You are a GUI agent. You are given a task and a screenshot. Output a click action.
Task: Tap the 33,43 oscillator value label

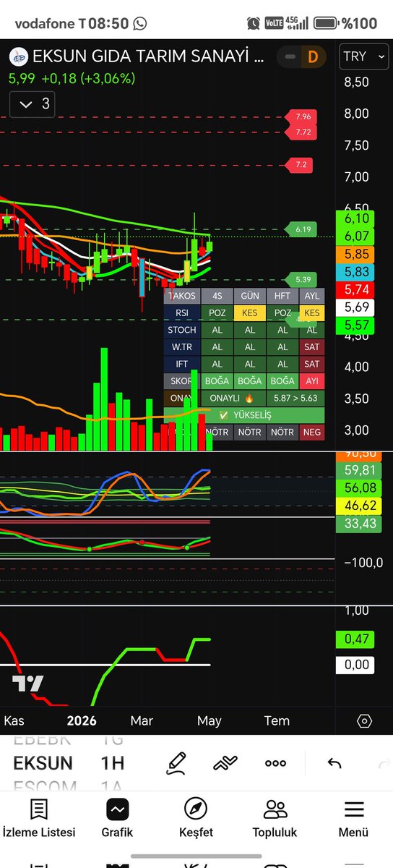point(357,523)
